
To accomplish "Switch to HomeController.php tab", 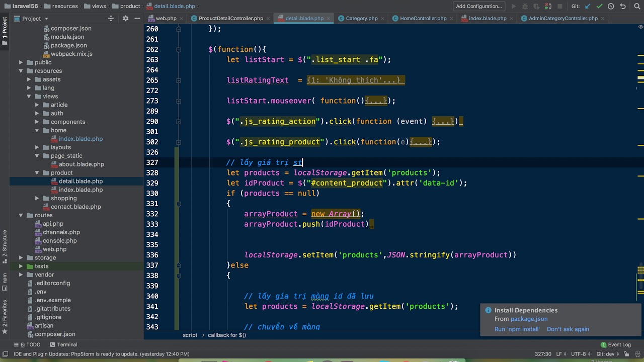I will (423, 18).
